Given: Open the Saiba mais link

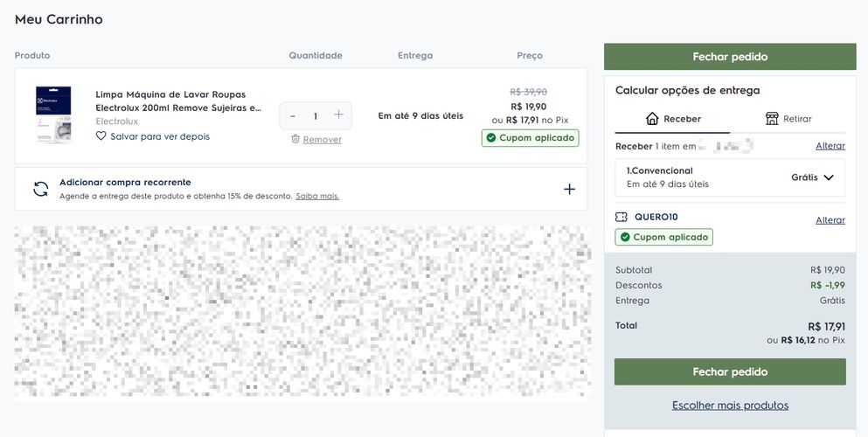Looking at the screenshot, I should pyautogui.click(x=317, y=196).
